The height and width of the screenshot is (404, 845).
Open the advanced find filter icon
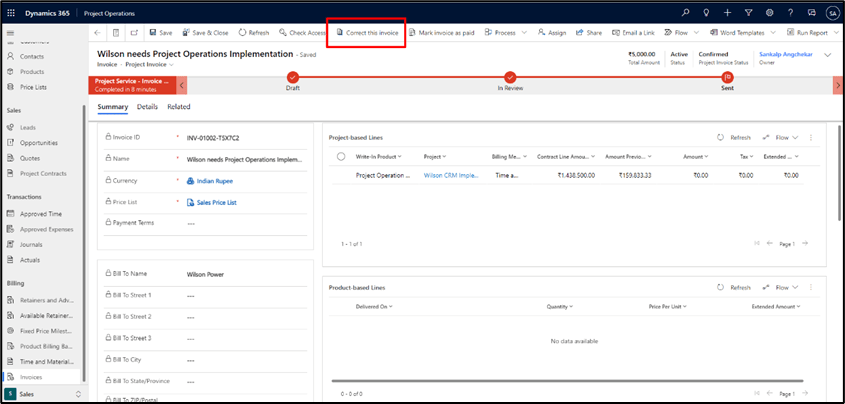(748, 12)
